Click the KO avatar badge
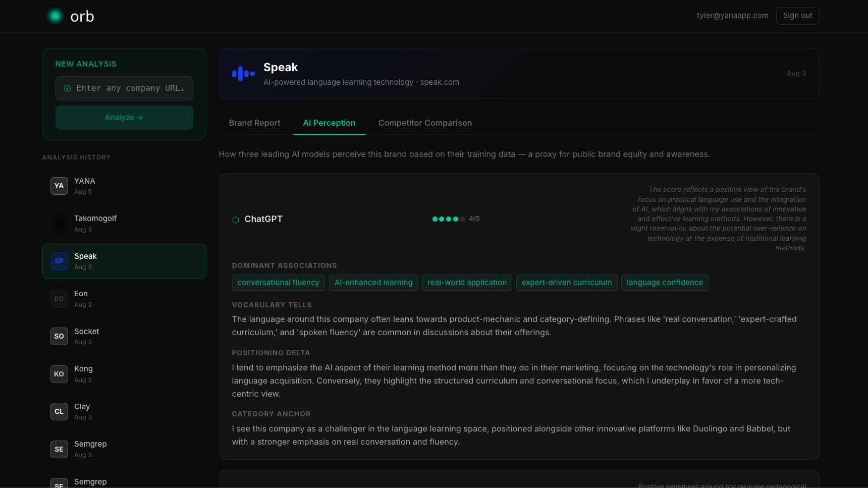 pos(59,374)
